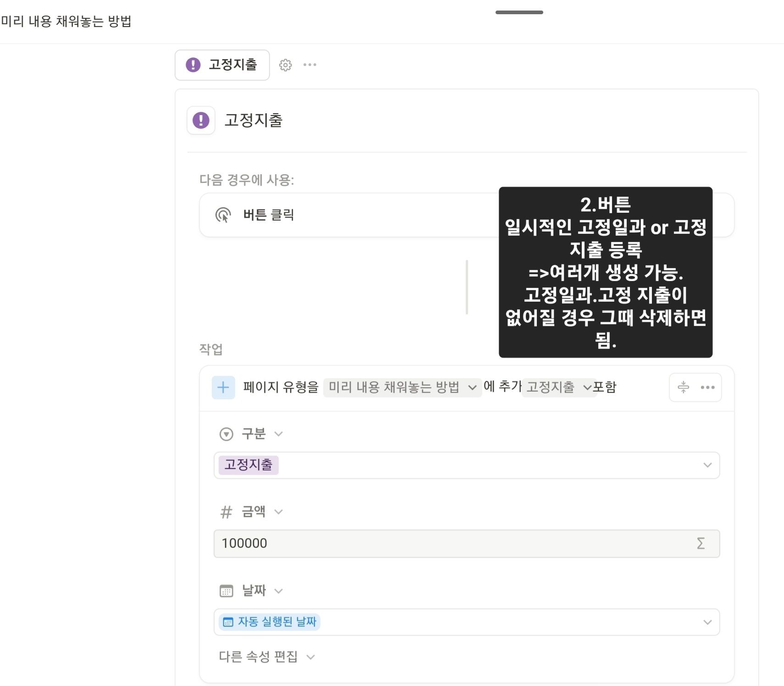Click the blue plus icon in action row
This screenshot has width=784, height=686.
click(223, 387)
